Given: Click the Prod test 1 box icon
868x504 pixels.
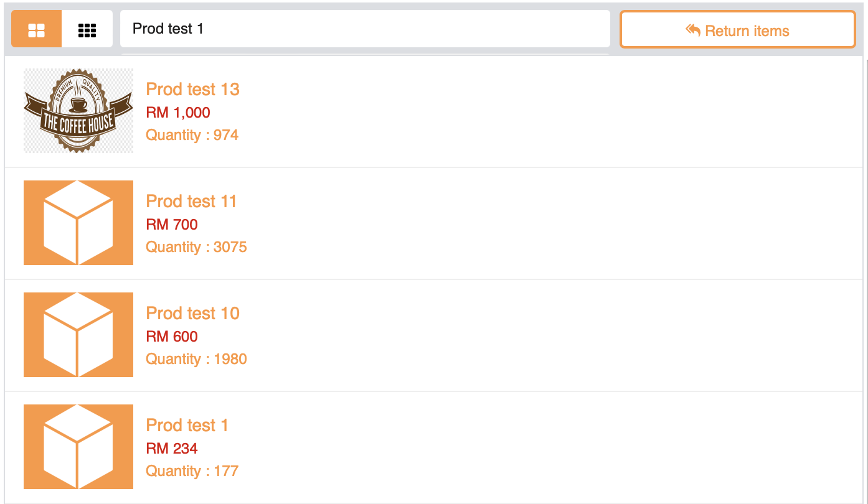Looking at the screenshot, I should 78,447.
